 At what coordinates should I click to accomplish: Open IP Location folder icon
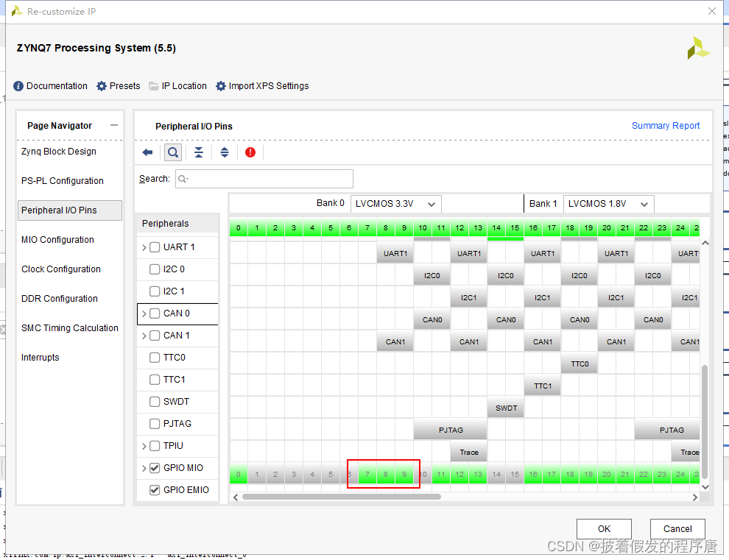point(153,86)
